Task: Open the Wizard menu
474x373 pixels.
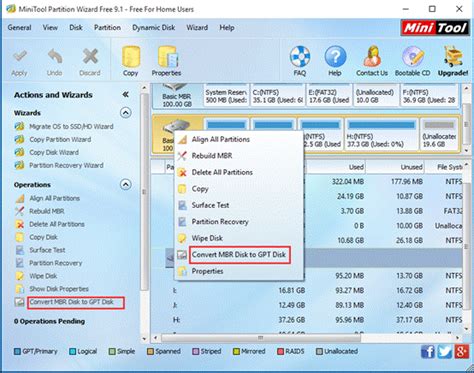Action: click(197, 28)
